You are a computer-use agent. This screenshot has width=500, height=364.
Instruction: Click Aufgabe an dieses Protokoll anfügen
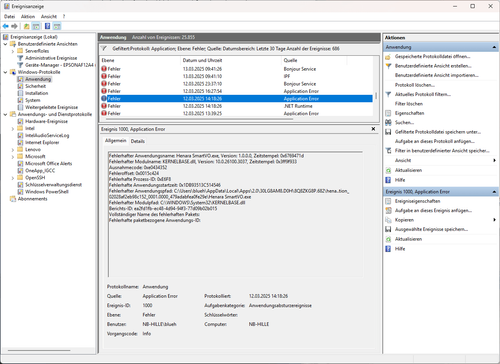pos(435,141)
